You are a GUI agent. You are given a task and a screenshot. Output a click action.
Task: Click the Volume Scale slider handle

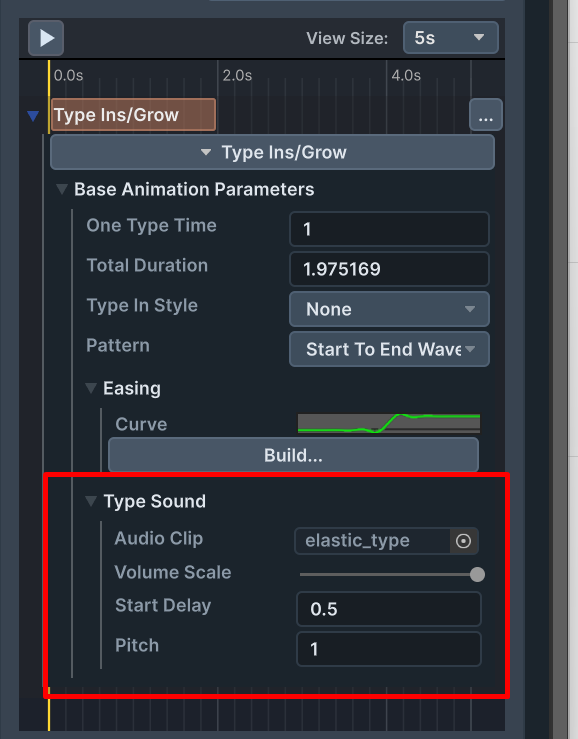point(477,575)
